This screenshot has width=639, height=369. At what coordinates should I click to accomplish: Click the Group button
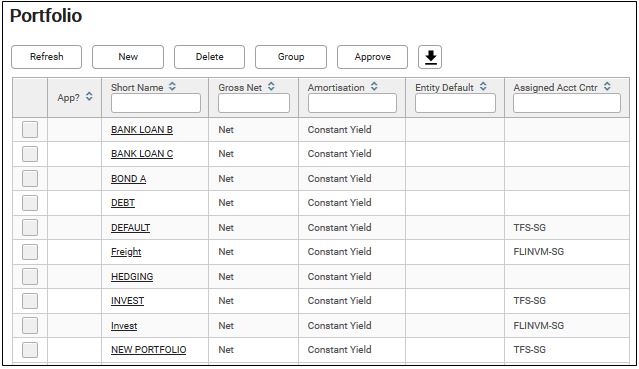click(x=291, y=57)
